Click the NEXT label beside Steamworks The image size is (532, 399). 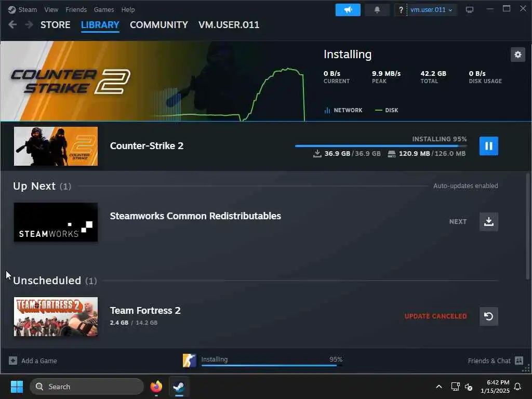(458, 221)
